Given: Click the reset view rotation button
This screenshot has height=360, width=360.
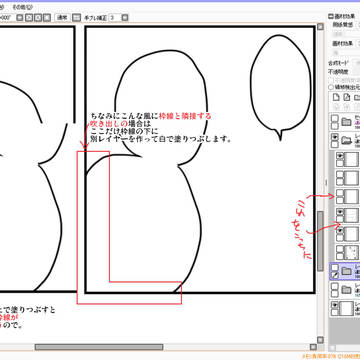Looking at the screenshot, I should 47,18.
